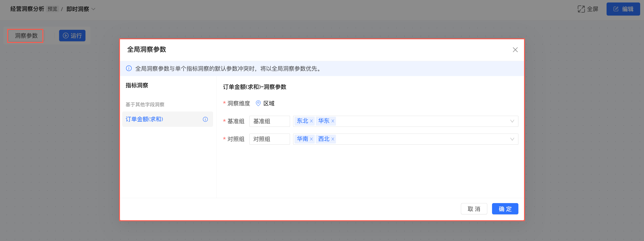644x241 pixels.
Task: Click the 经营洞察分析 breadcrumb title
Action: (x=27, y=9)
